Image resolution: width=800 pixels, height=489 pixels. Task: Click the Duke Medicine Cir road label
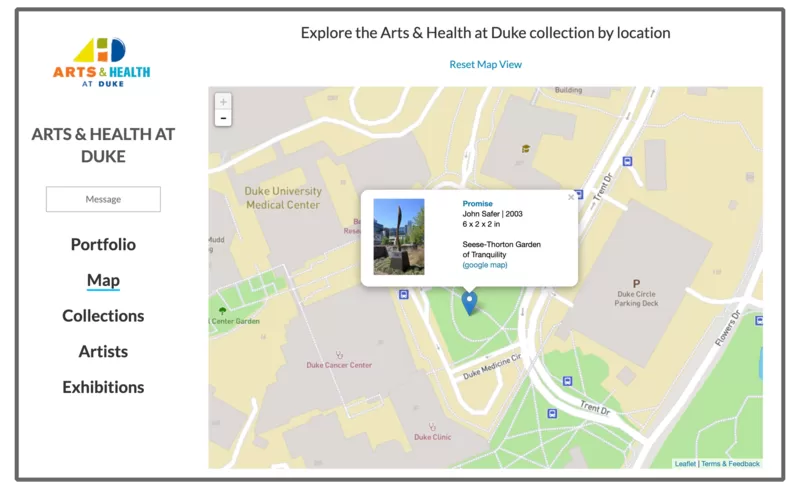pyautogui.click(x=492, y=366)
